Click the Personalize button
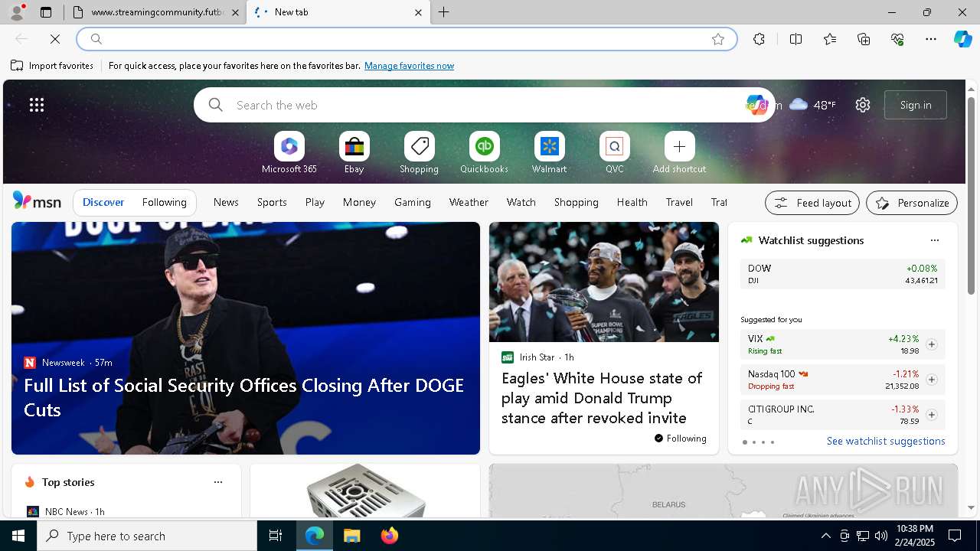Viewport: 980px width, 551px height. point(912,203)
